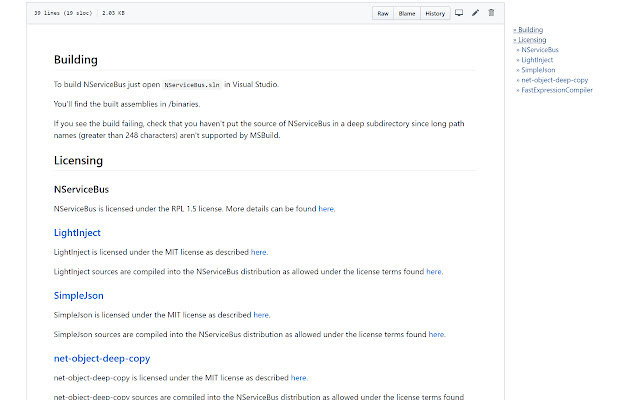
Task: Jump to Building in table of contents
Action: [x=530, y=30]
